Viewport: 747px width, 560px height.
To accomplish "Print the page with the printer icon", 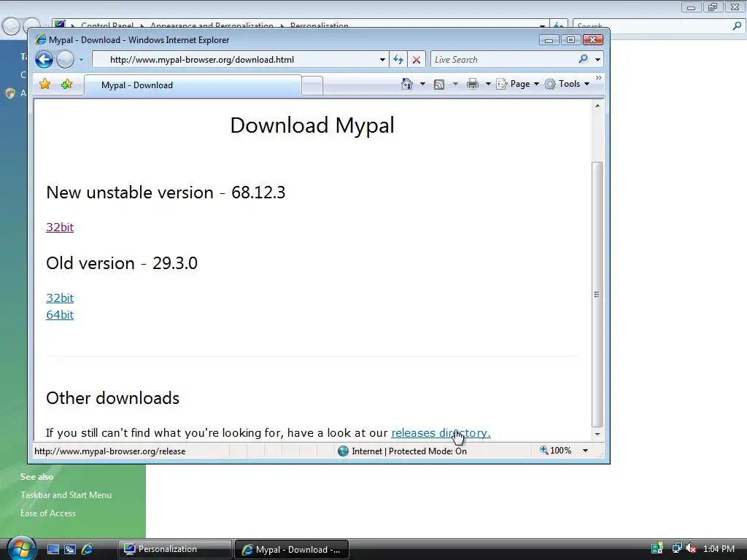I will click(x=473, y=85).
